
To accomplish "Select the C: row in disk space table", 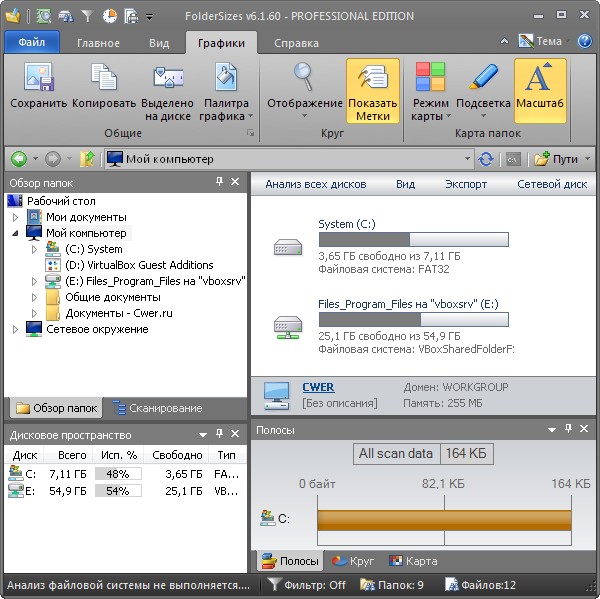I will click(x=125, y=474).
